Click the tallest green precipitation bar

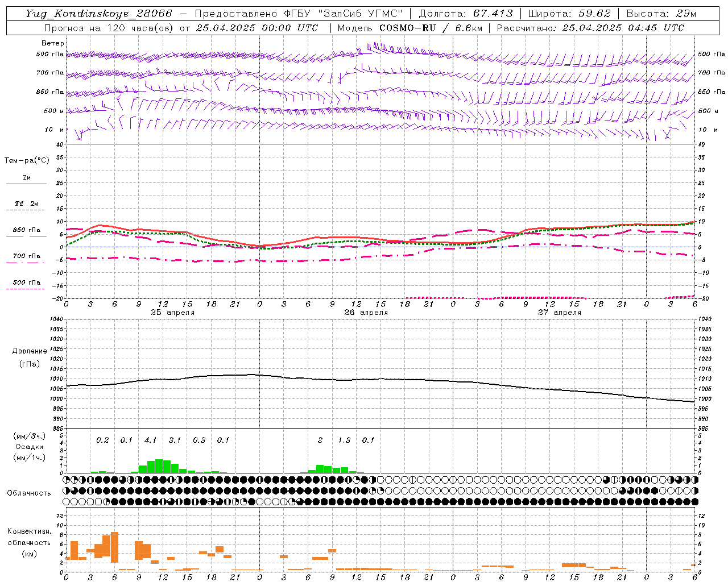coord(159,466)
